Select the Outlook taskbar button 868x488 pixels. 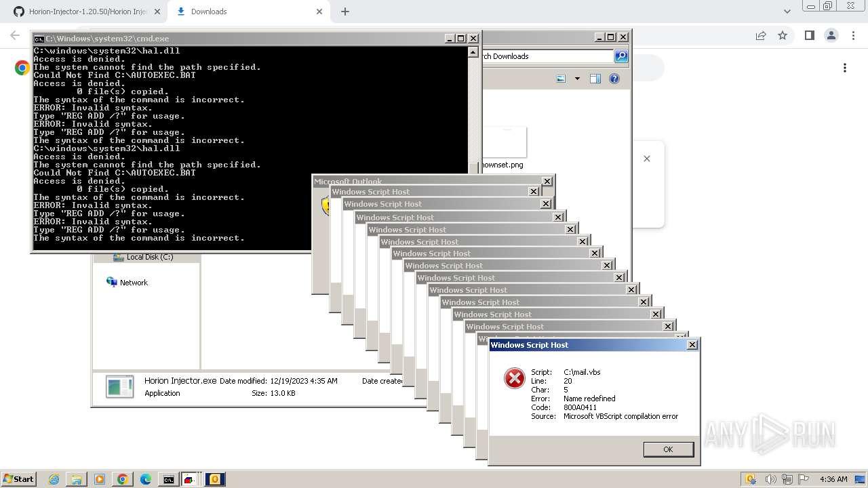[x=214, y=479]
